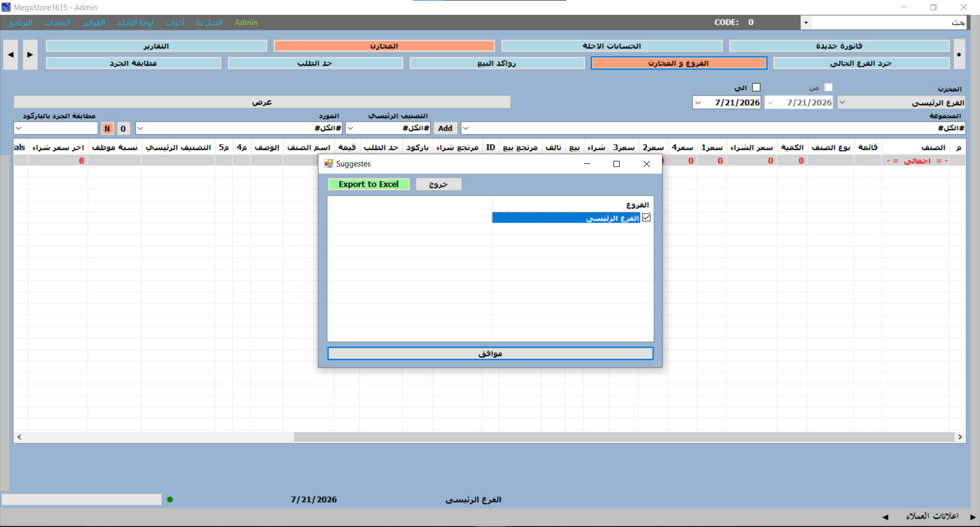The image size is (980, 527).
Task: Open the from-date 7/21/2026 dropdown
Action: [770, 103]
